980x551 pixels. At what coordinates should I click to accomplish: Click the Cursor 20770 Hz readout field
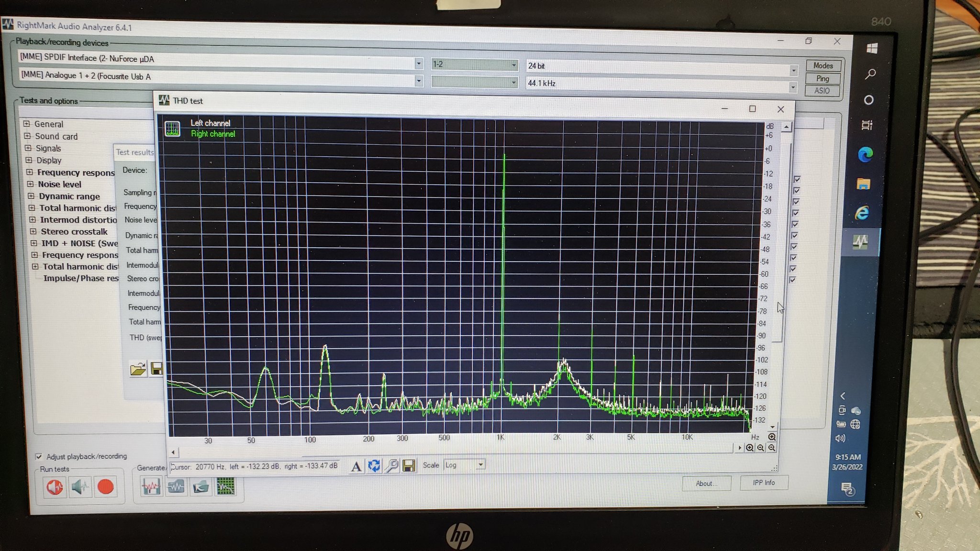pyautogui.click(x=255, y=466)
